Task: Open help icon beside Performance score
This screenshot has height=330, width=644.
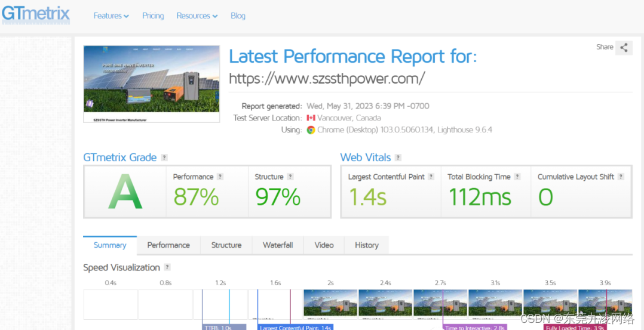Action: pyautogui.click(x=220, y=177)
